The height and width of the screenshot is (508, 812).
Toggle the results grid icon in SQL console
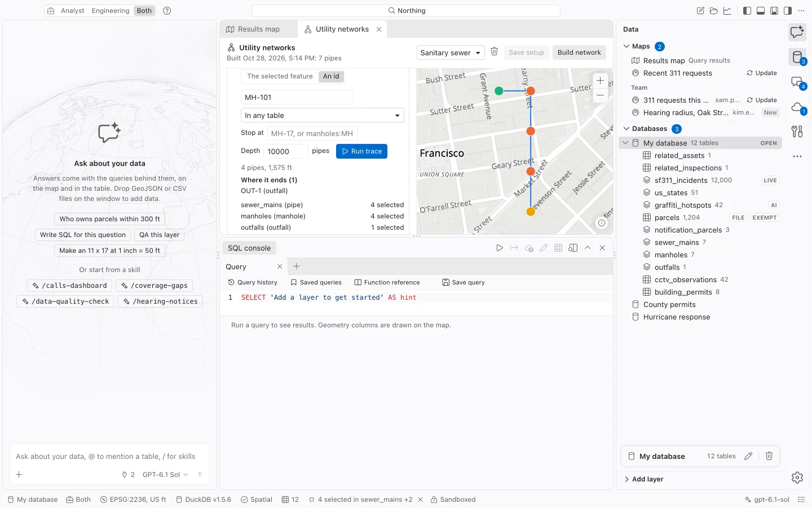tap(558, 248)
